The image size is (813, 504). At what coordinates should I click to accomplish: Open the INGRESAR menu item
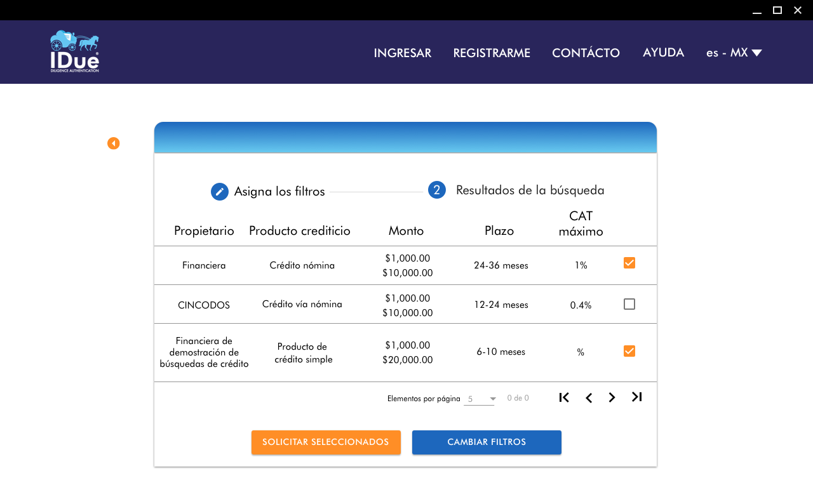(402, 53)
